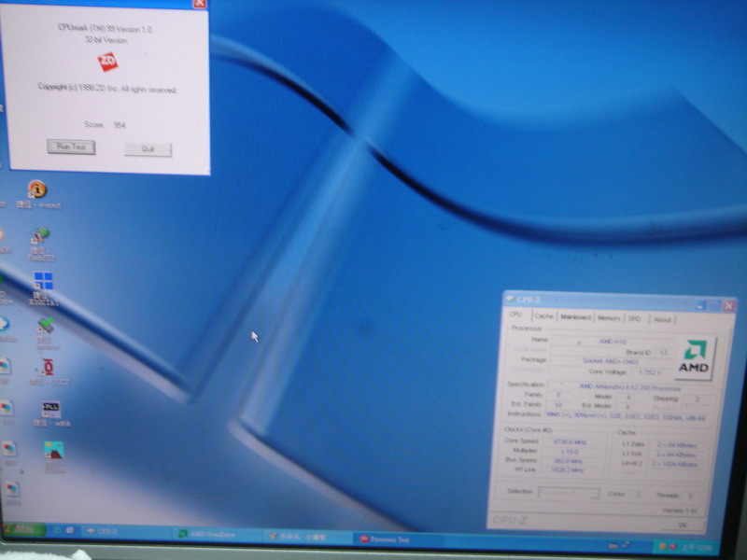This screenshot has width=747, height=560.
Task: Click the red tray icon near the clock
Action: pos(672,547)
